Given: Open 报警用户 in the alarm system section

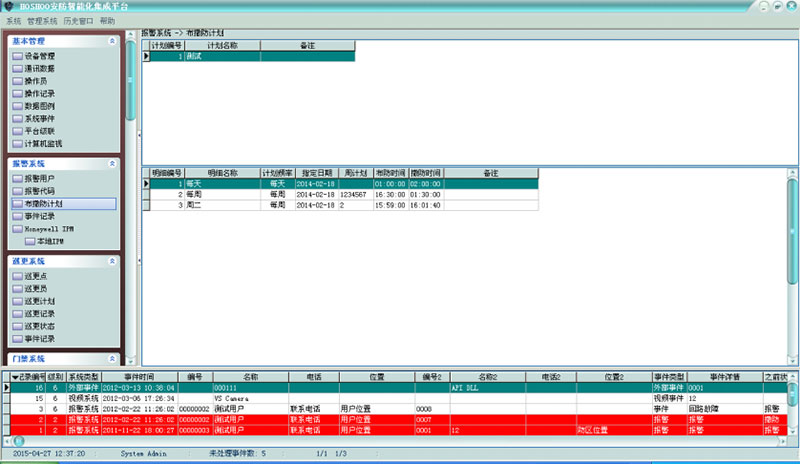Looking at the screenshot, I should pyautogui.click(x=40, y=178).
